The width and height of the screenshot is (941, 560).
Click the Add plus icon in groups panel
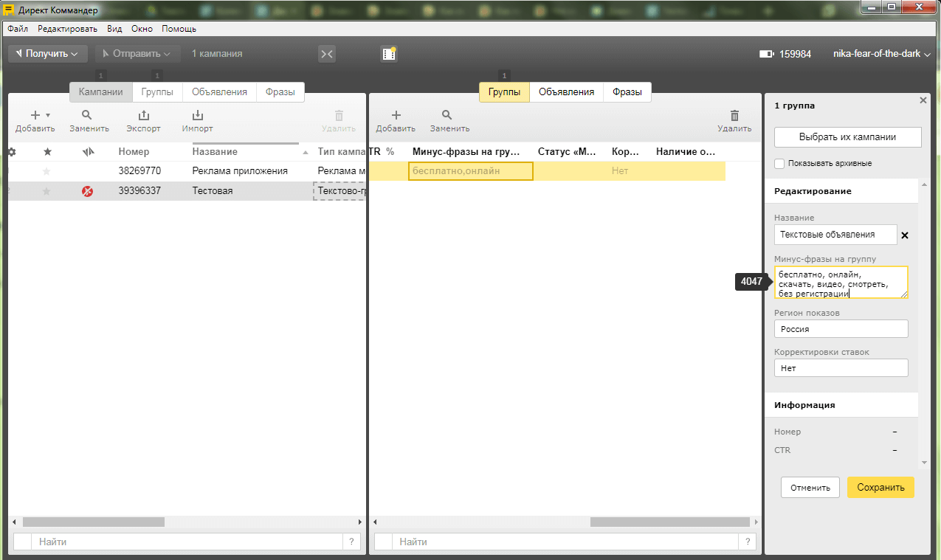coord(396,116)
